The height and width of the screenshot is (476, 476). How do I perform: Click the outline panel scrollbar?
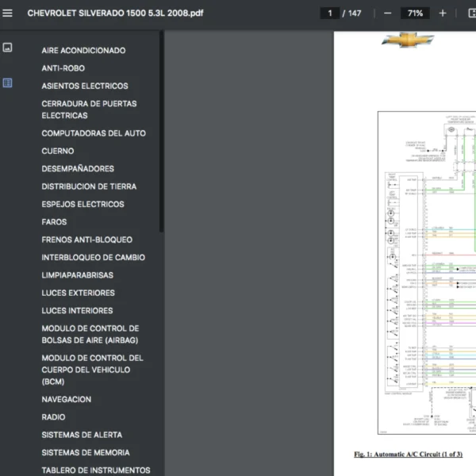pyautogui.click(x=162, y=132)
